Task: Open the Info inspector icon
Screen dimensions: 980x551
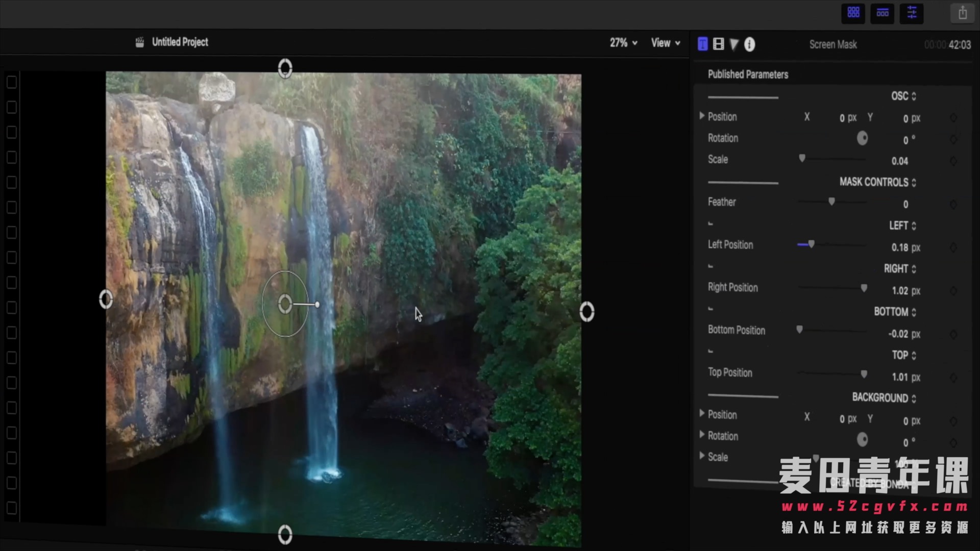Action: pos(749,44)
